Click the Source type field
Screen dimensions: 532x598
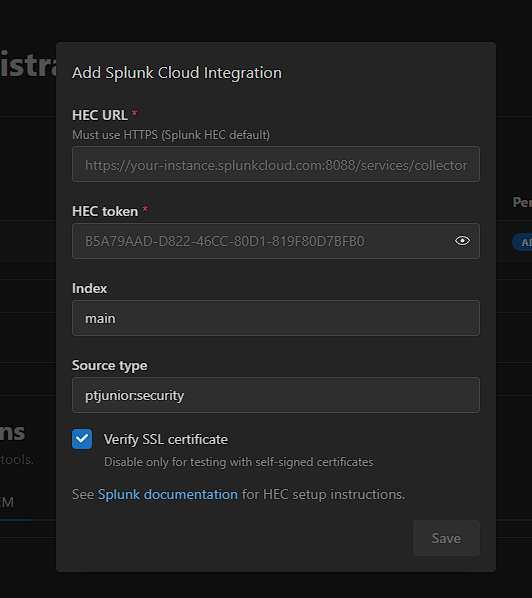pyautogui.click(x=276, y=395)
